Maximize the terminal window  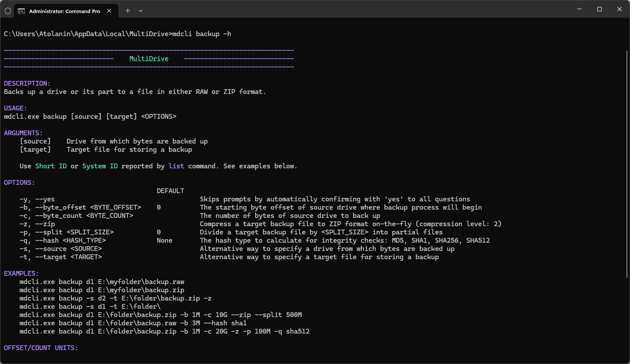pos(600,9)
